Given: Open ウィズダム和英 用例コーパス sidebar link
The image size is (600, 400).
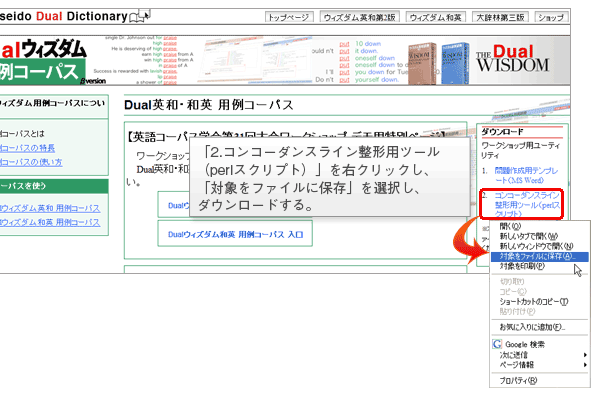Looking at the screenshot, I should [50, 222].
